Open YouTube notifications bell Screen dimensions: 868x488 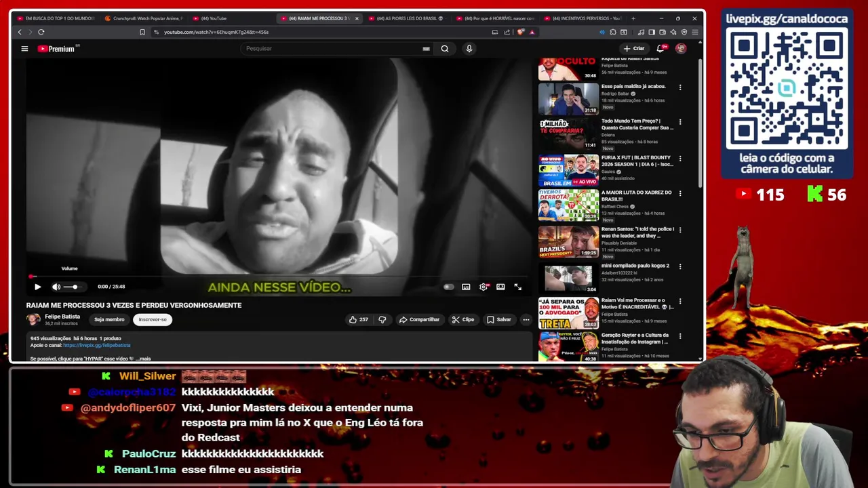(660, 49)
